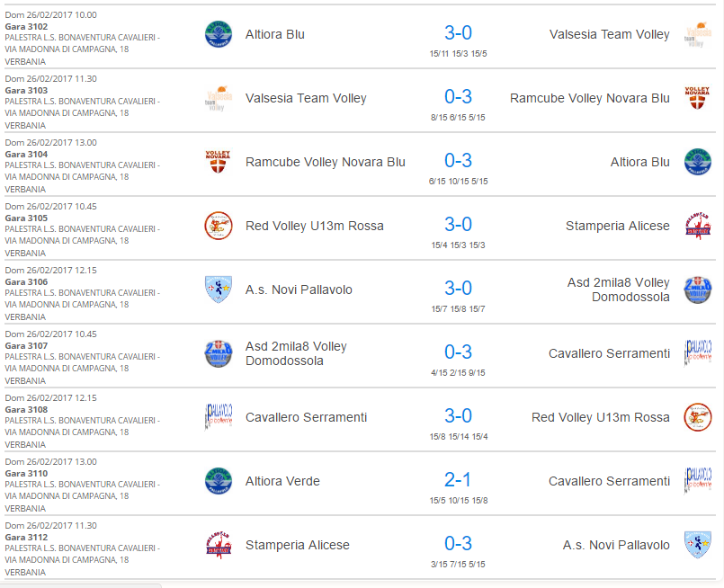Click team name Altiora Verde
This screenshot has height=588, width=724.
[x=282, y=481]
